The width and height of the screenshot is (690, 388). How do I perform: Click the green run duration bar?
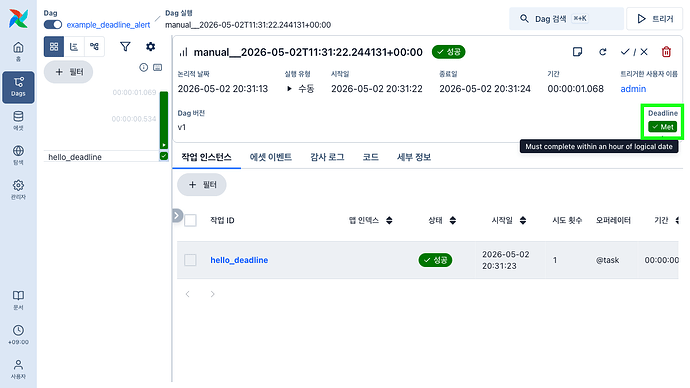(x=164, y=120)
